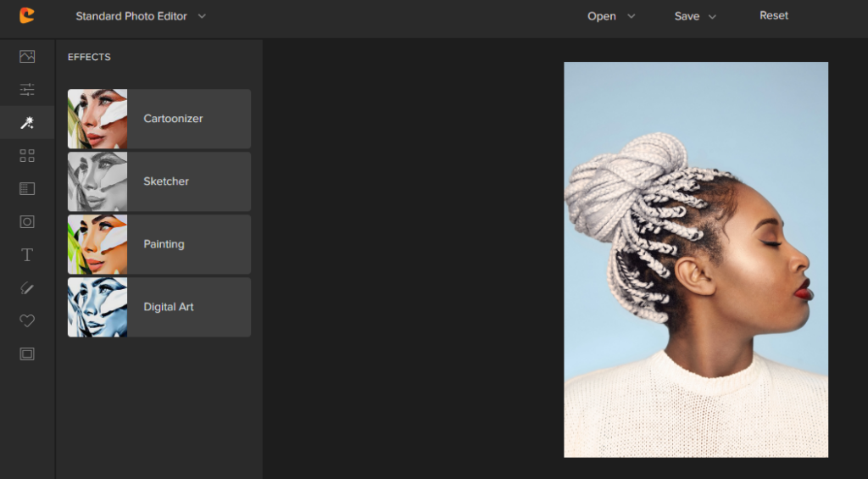
Task: Click the Reset button
Action: 774,15
